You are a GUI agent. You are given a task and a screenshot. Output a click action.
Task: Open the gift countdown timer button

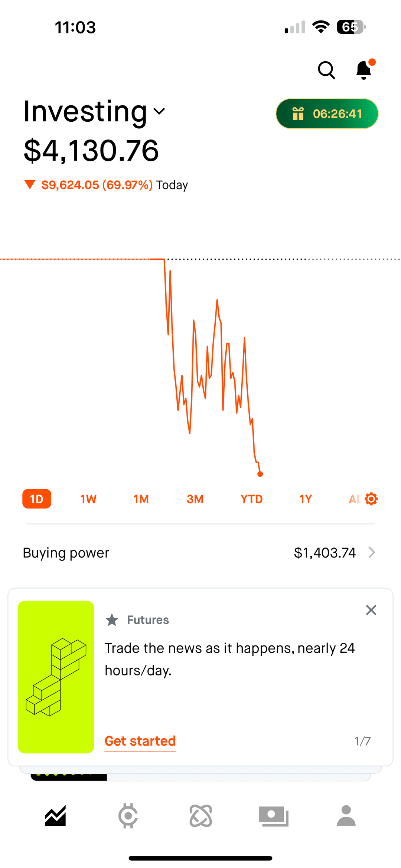click(x=327, y=114)
